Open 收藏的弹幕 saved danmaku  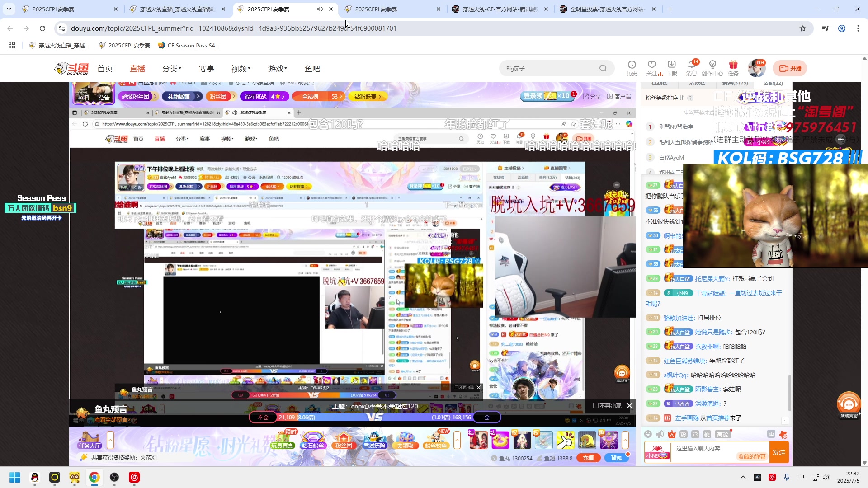click(752, 456)
